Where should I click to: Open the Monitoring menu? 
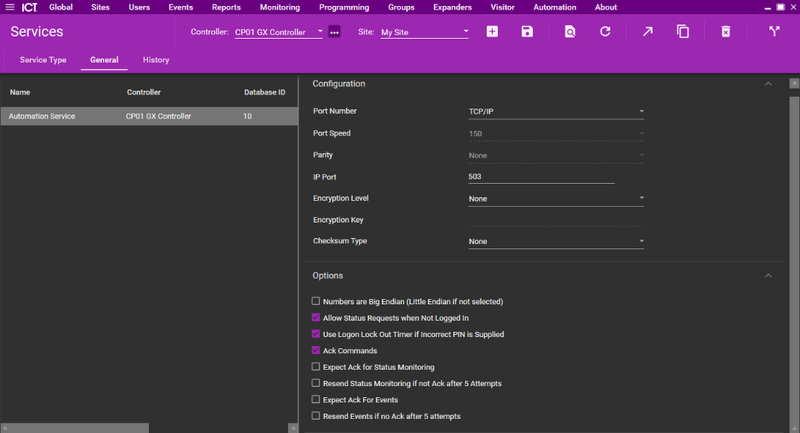click(280, 7)
